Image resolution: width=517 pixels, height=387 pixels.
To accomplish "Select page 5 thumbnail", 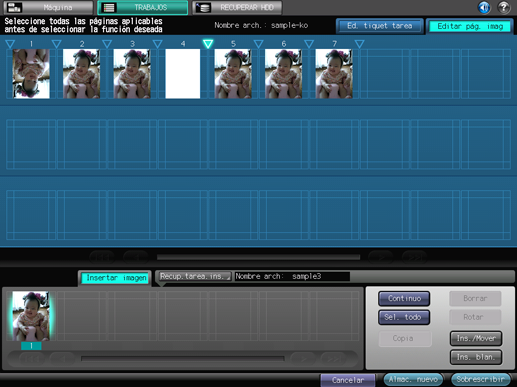I will point(233,74).
